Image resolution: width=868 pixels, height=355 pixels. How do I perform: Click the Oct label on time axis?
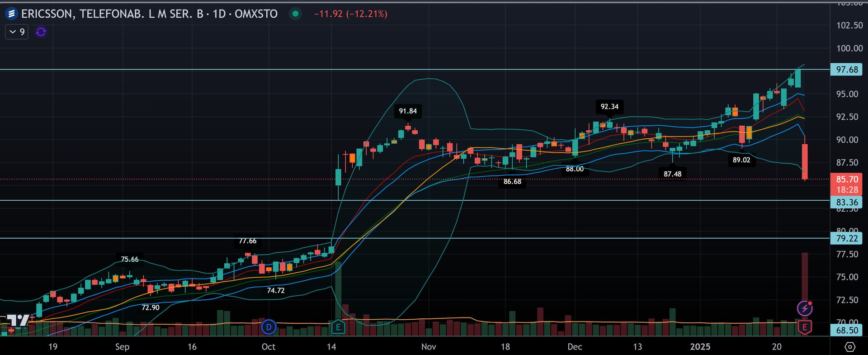pos(269,347)
